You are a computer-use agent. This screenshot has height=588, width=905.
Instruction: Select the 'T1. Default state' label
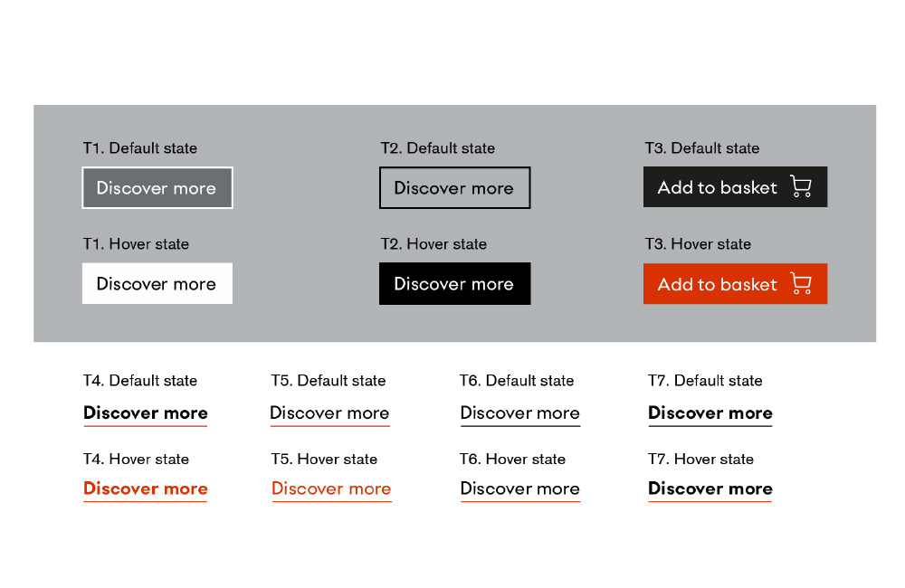pyautogui.click(x=140, y=148)
